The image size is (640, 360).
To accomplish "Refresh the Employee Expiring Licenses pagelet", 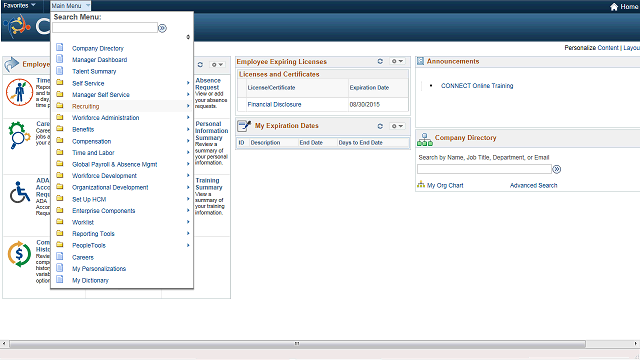I will pyautogui.click(x=380, y=61).
